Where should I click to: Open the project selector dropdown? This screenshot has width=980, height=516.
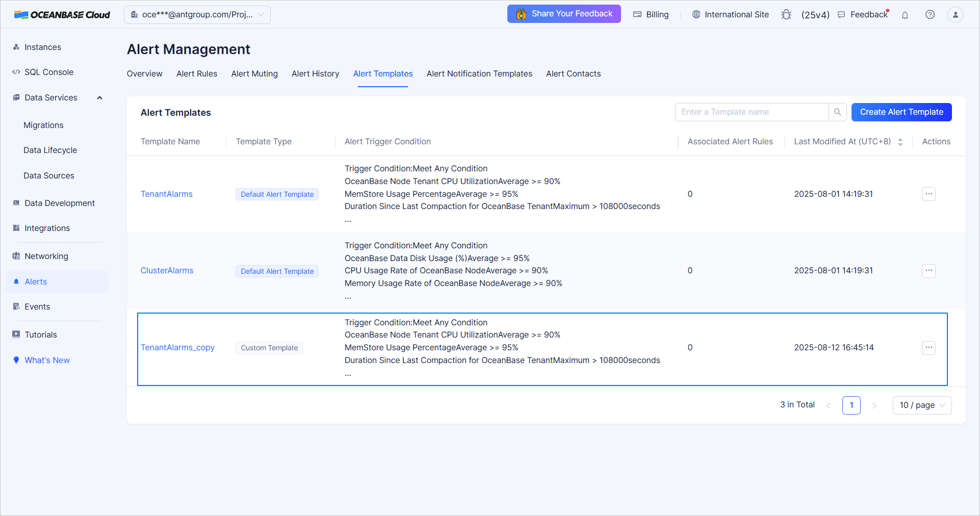tap(197, 15)
